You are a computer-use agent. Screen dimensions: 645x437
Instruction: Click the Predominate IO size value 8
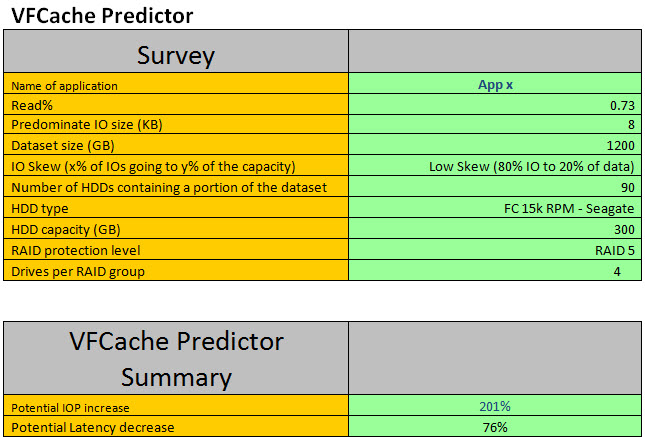494,124
